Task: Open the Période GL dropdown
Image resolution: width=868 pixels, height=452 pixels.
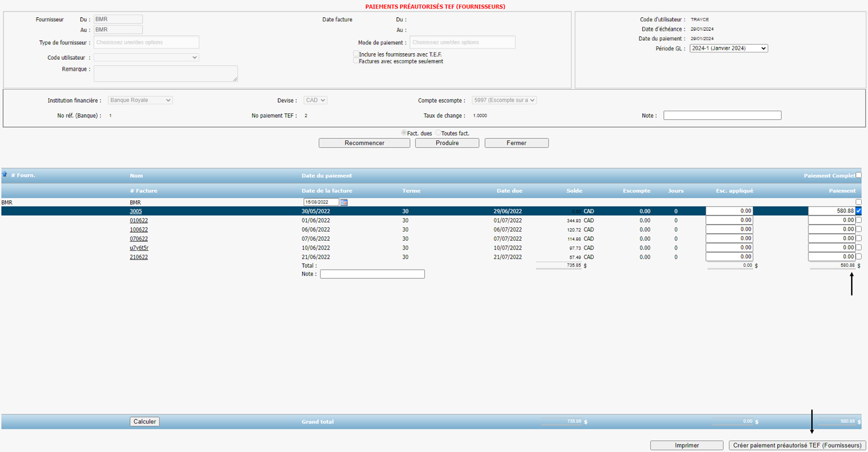Action: coord(729,49)
